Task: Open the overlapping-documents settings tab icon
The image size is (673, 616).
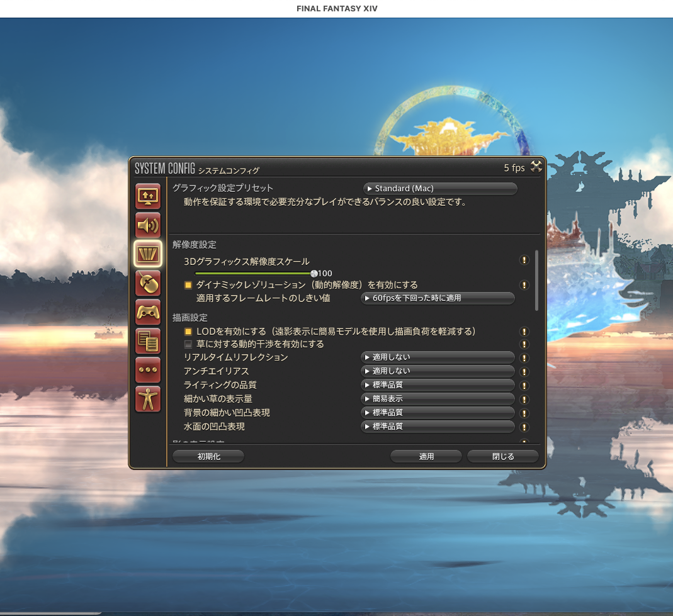Action: 148,341
